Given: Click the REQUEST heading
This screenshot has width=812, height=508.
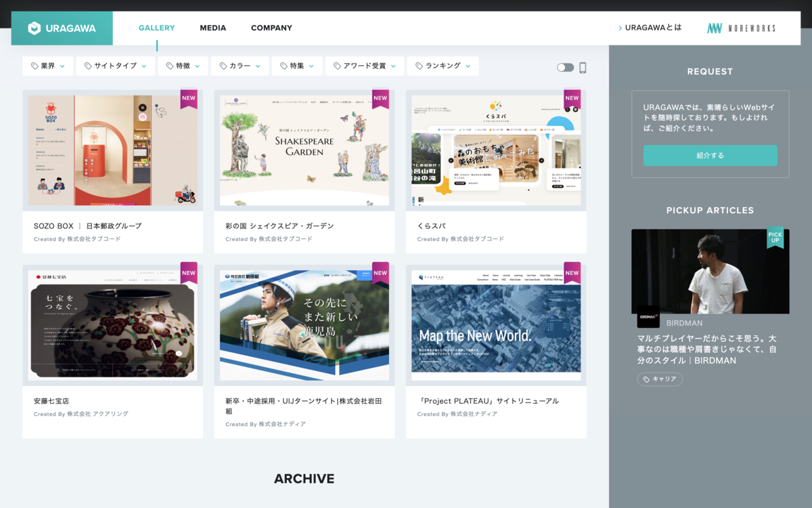Looking at the screenshot, I should click(710, 71).
